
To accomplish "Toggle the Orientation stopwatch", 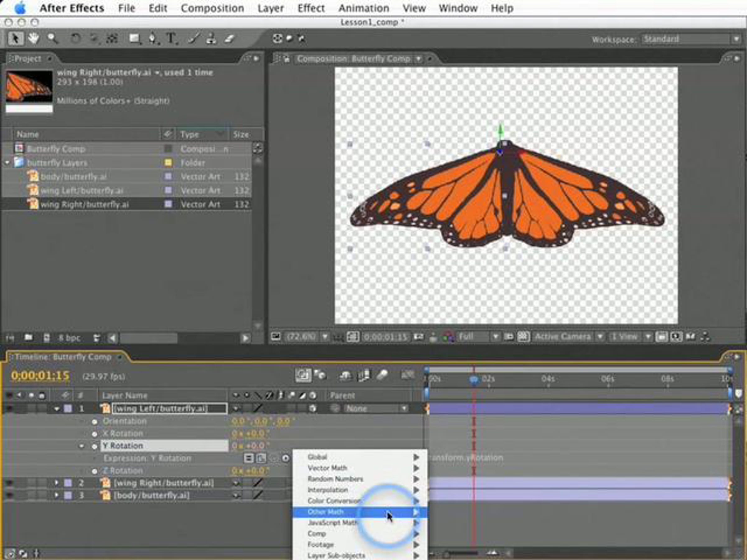I will point(95,422).
